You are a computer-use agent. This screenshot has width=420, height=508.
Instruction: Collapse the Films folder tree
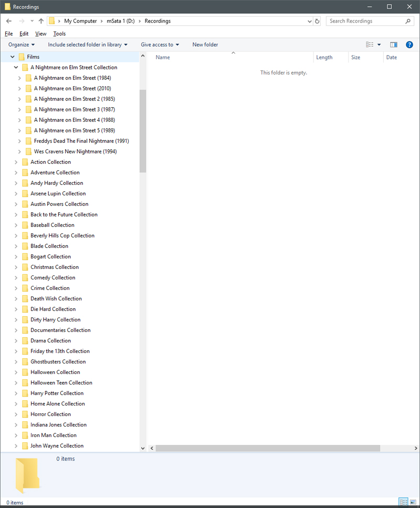pos(12,57)
